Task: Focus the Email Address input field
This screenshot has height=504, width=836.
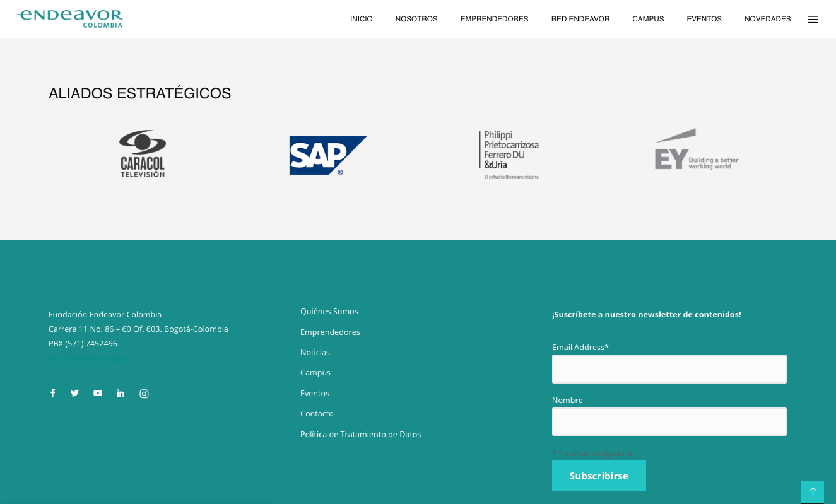Action: (669, 369)
